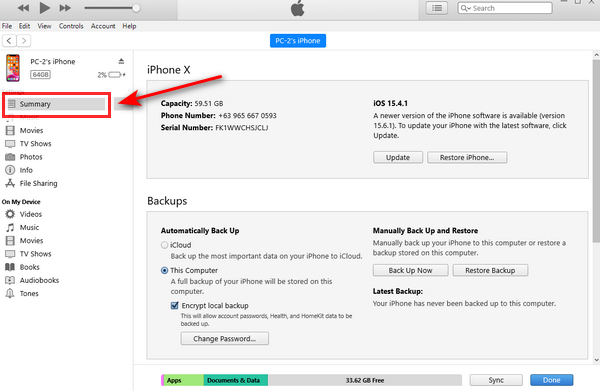
Task: Click the volume slider knob
Action: (136, 8)
